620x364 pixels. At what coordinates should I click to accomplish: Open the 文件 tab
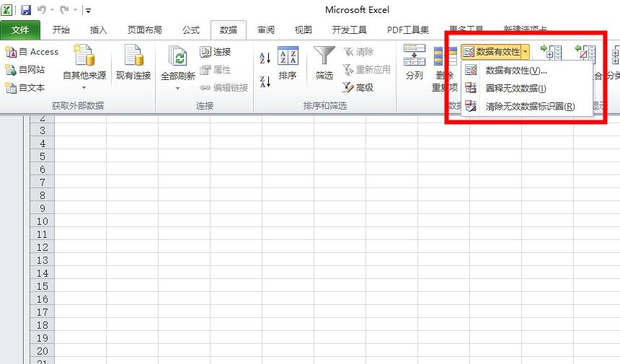click(x=20, y=30)
